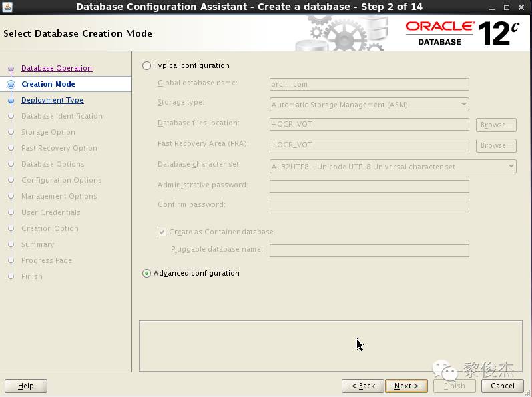Click the Deployment Type step bullet icon
Viewport: 532px width, 397px height.
11,101
